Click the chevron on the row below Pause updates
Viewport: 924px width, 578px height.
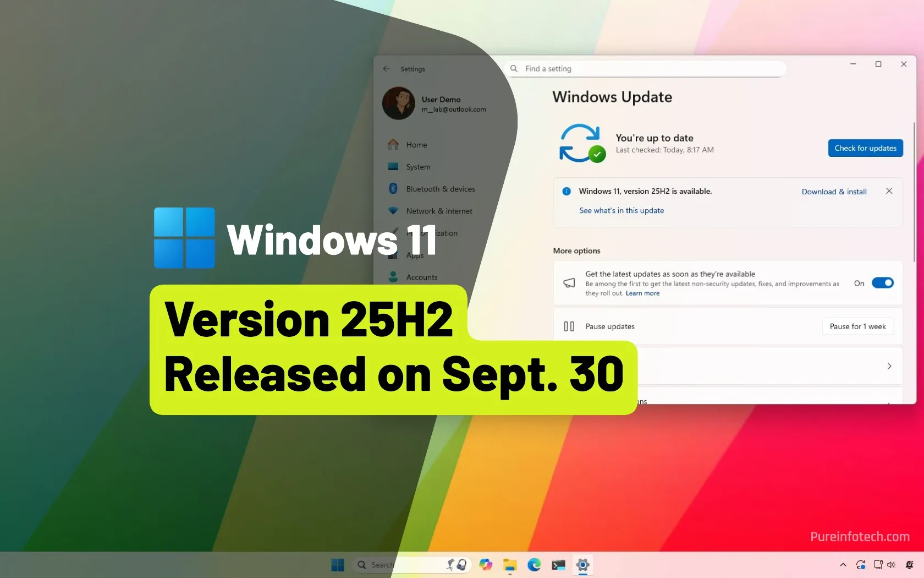pos(889,366)
